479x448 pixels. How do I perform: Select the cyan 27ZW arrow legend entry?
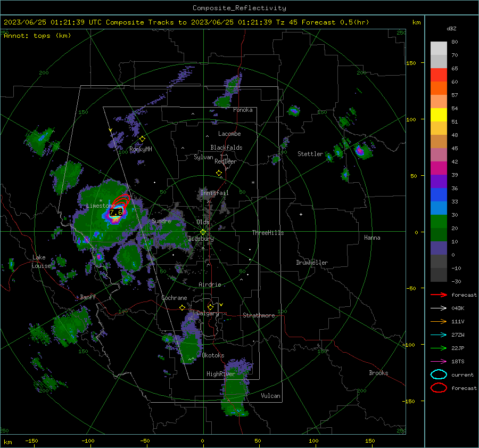[x=439, y=335]
